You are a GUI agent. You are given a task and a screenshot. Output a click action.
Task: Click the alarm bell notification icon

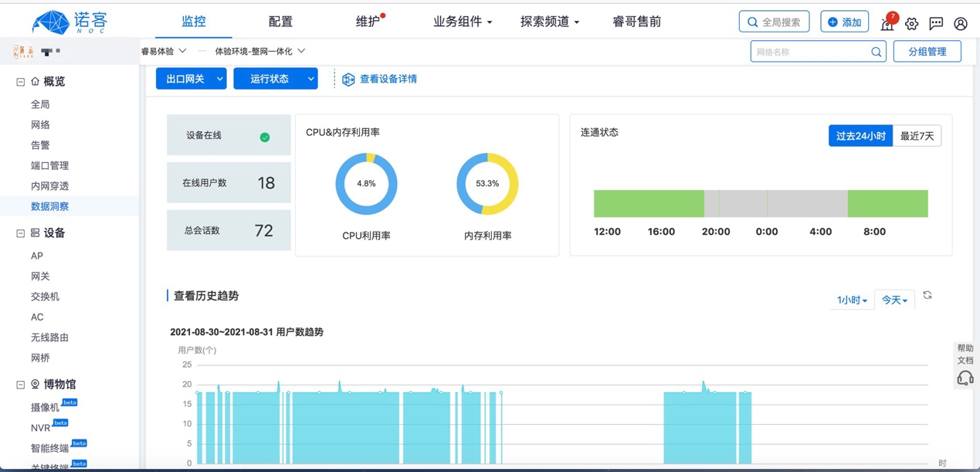(887, 23)
